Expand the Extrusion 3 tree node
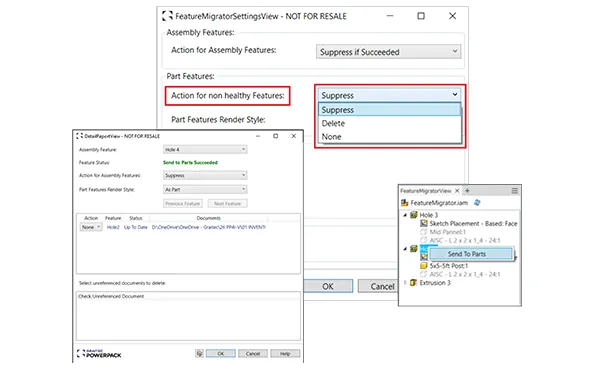The image size is (610, 370). tap(405, 283)
